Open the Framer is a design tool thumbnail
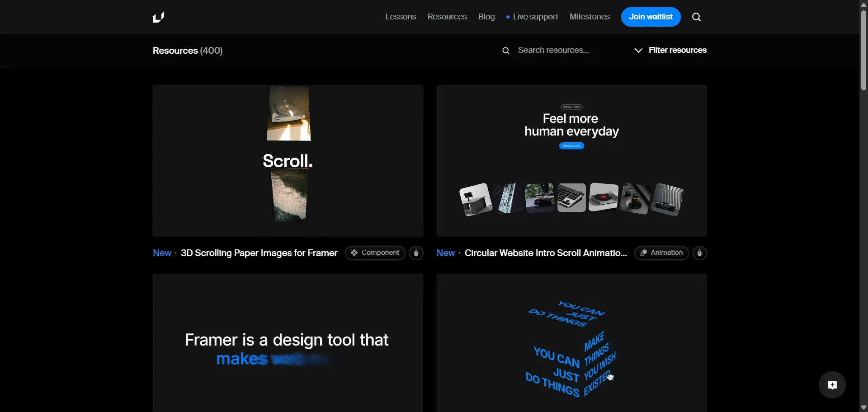The height and width of the screenshot is (412, 868). [288, 343]
